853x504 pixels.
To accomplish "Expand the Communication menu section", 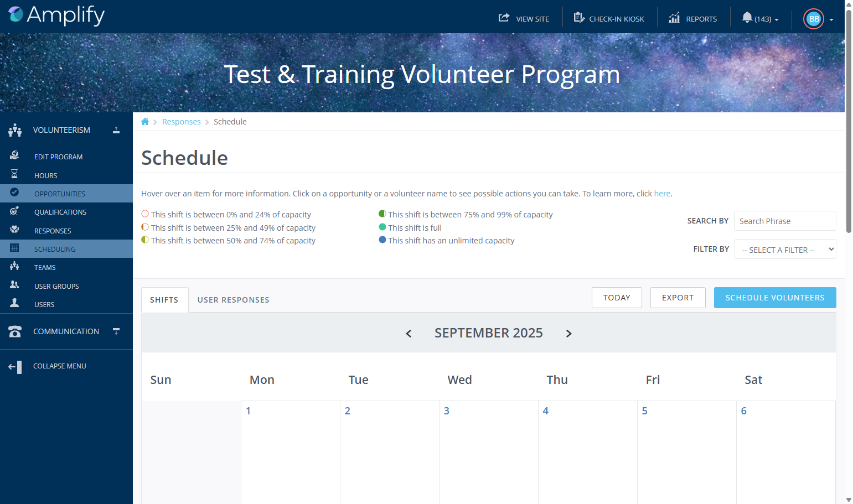I will click(116, 331).
